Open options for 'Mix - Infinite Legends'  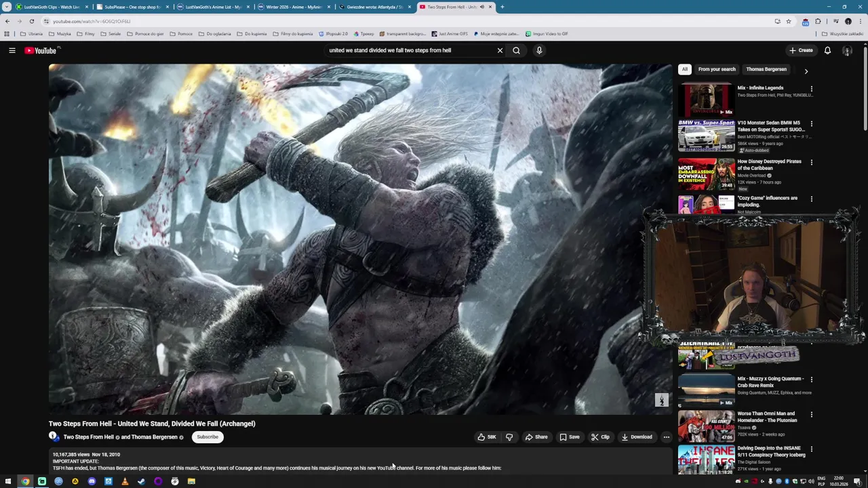click(811, 89)
